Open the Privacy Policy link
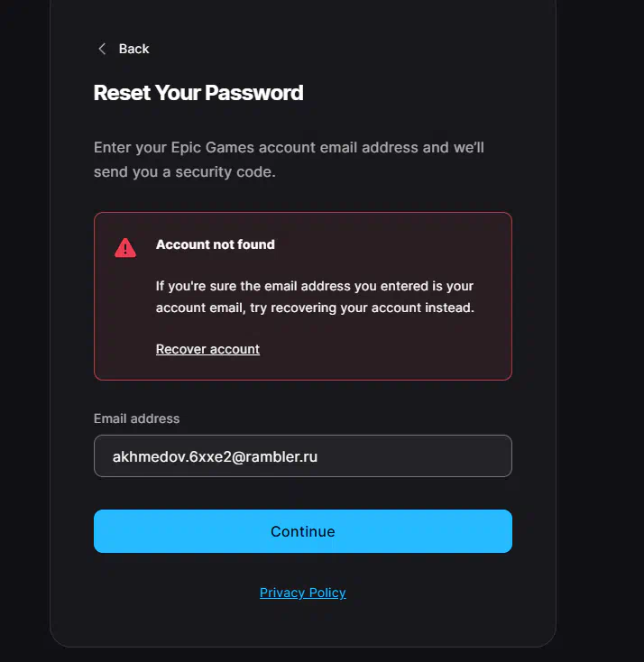644x662 pixels. click(x=303, y=593)
